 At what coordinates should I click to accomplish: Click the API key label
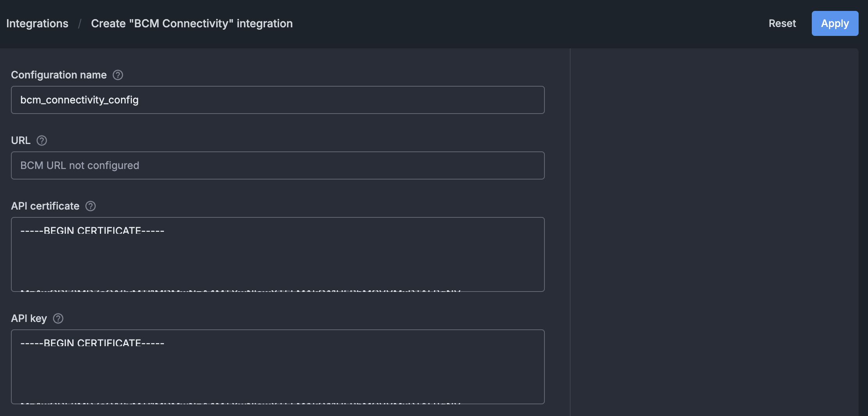pyautogui.click(x=29, y=318)
